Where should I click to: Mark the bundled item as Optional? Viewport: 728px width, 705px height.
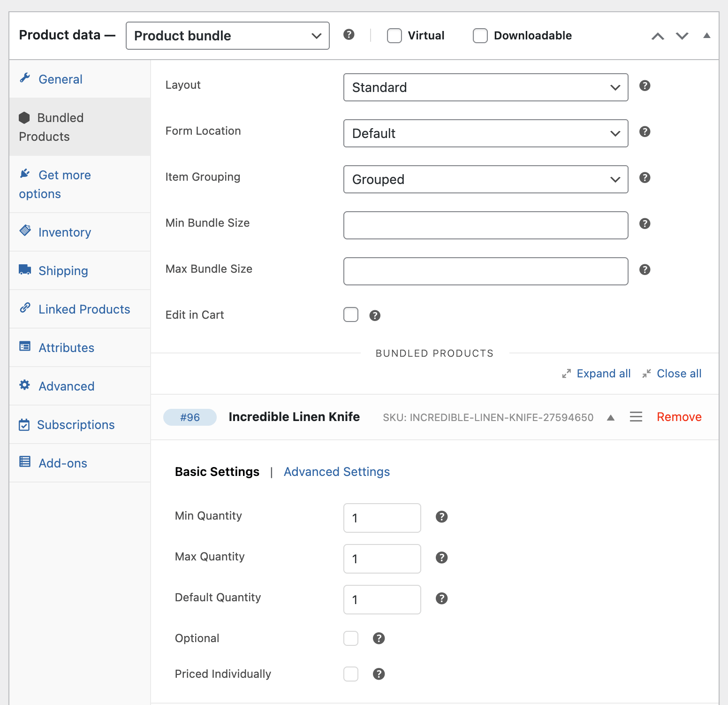pyautogui.click(x=350, y=638)
